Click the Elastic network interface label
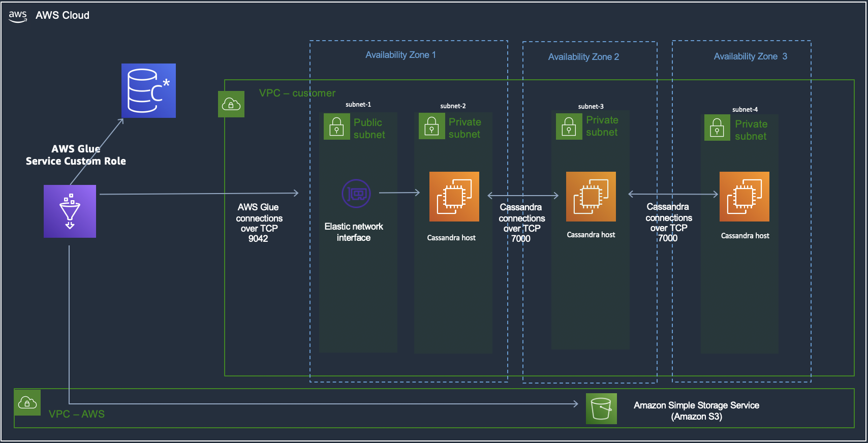 pos(354,232)
